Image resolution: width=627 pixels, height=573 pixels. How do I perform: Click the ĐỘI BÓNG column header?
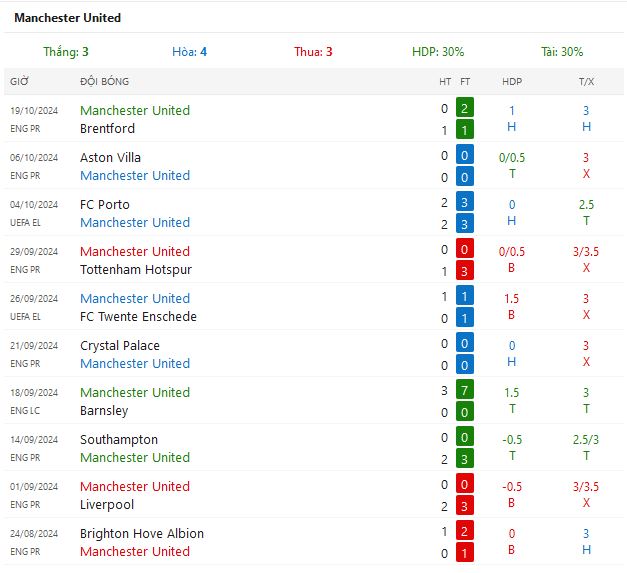(x=104, y=82)
